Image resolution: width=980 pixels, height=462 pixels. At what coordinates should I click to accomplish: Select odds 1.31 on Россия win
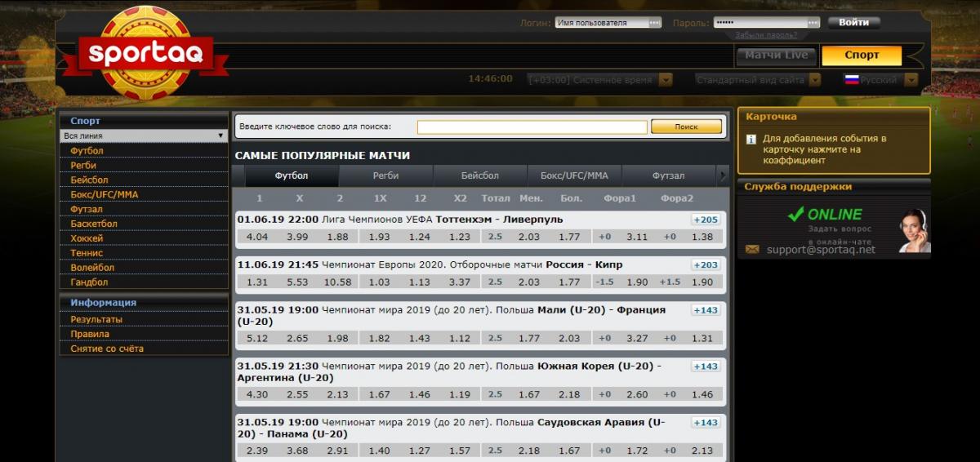pos(257,282)
